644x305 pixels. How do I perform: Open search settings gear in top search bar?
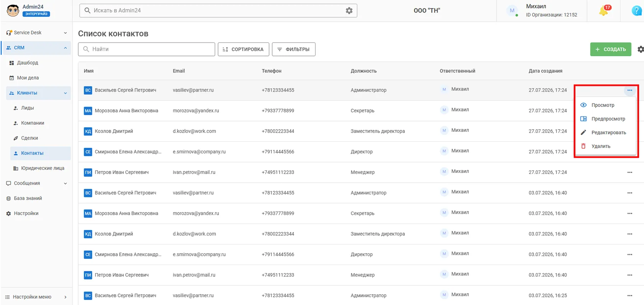tap(349, 11)
